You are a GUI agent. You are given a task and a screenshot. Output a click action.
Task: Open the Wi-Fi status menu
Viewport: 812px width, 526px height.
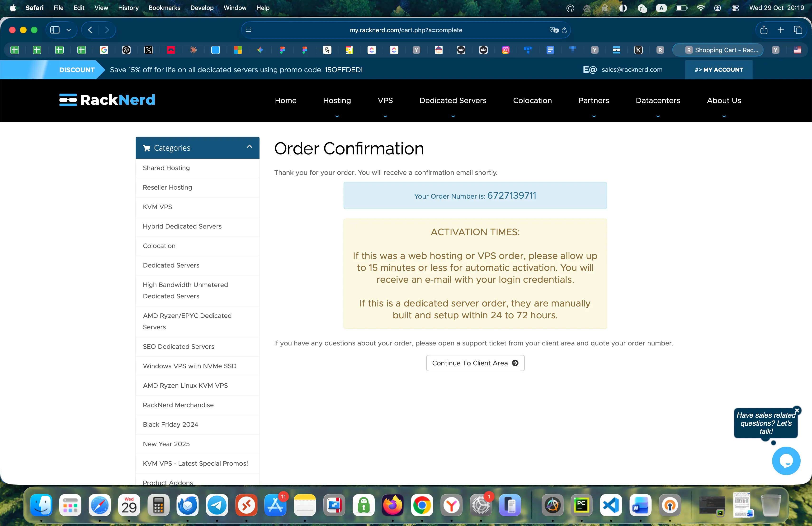pos(701,8)
